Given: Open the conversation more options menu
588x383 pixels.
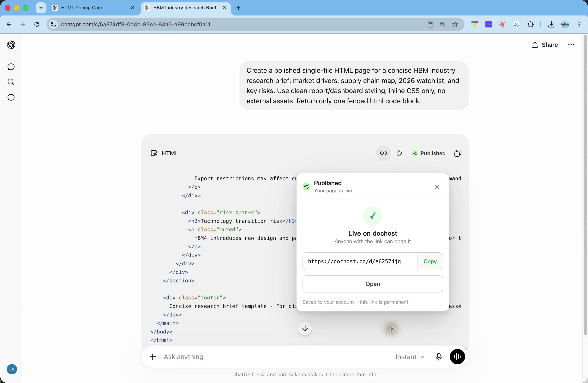Looking at the screenshot, I should [571, 45].
